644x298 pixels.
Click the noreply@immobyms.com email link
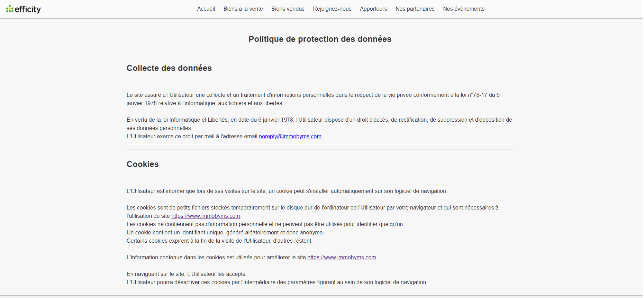click(290, 137)
